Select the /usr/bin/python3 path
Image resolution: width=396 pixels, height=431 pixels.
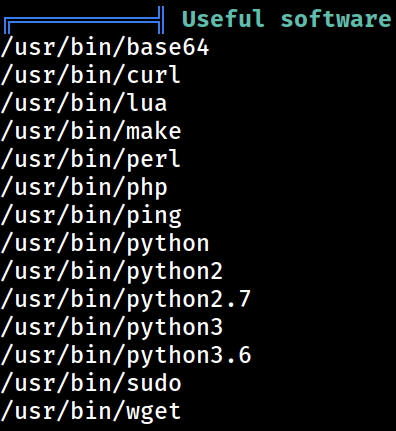112,328
